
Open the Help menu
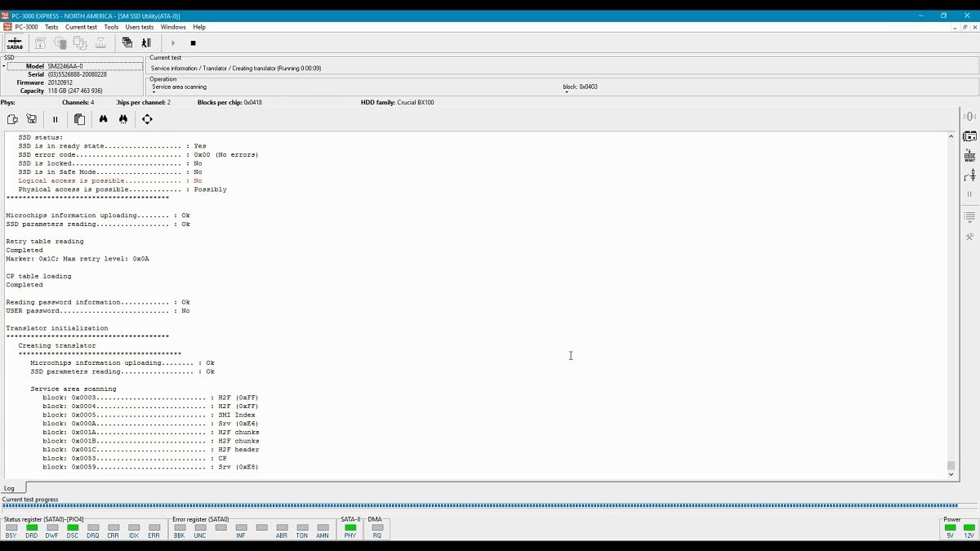coord(199,27)
